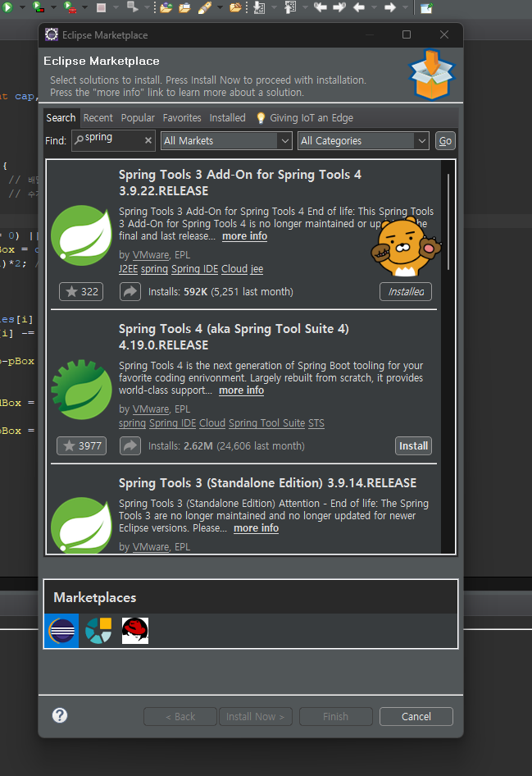Open more info for Spring Tools 3 Standalone Edition
The width and height of the screenshot is (532, 776).
coord(256,528)
